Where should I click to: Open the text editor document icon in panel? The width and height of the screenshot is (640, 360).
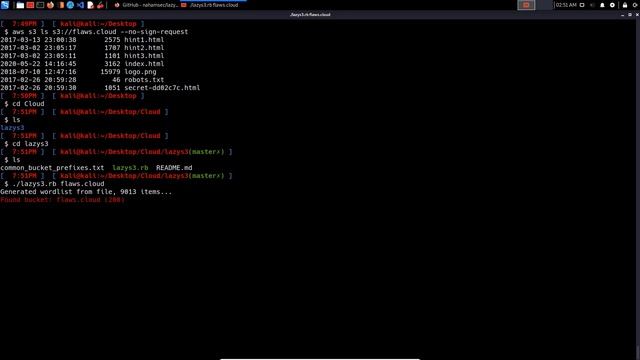pyautogui.click(x=91, y=5)
